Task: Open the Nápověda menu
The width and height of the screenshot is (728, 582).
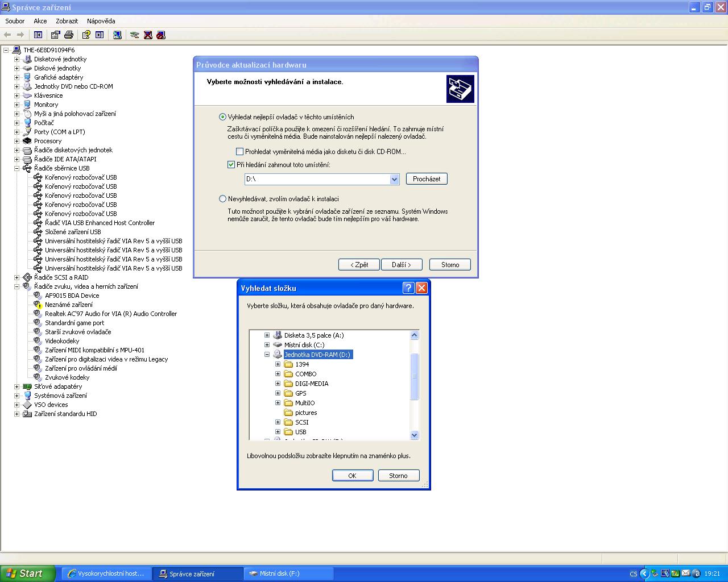Action: point(101,21)
